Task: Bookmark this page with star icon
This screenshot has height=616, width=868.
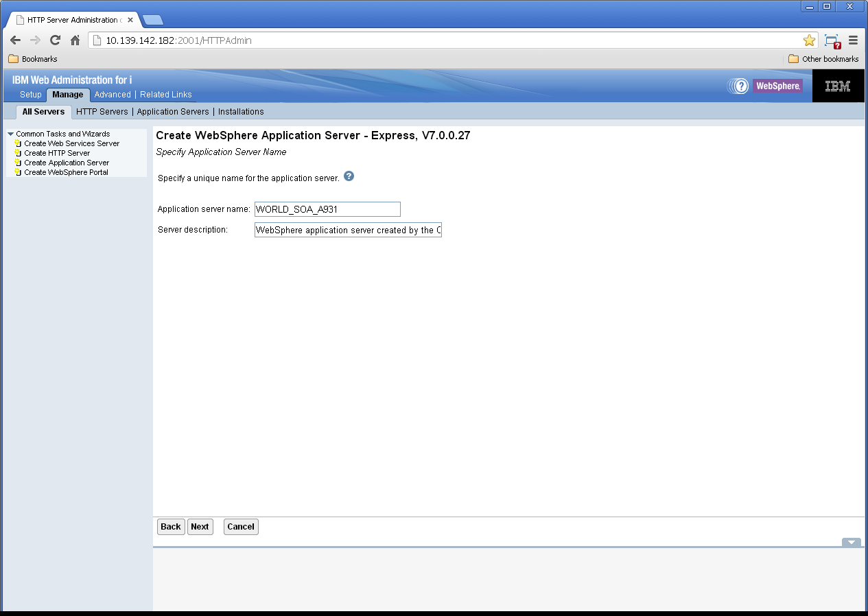Action: click(810, 40)
